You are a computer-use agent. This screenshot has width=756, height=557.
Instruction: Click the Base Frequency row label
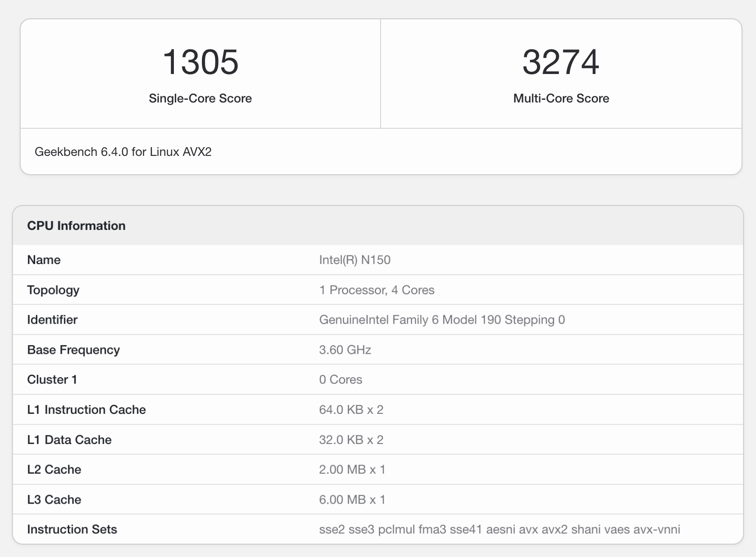click(x=73, y=350)
